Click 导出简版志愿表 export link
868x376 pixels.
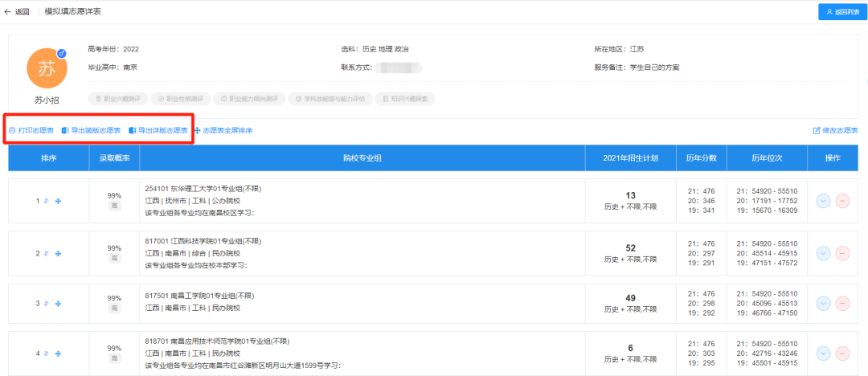(x=91, y=130)
